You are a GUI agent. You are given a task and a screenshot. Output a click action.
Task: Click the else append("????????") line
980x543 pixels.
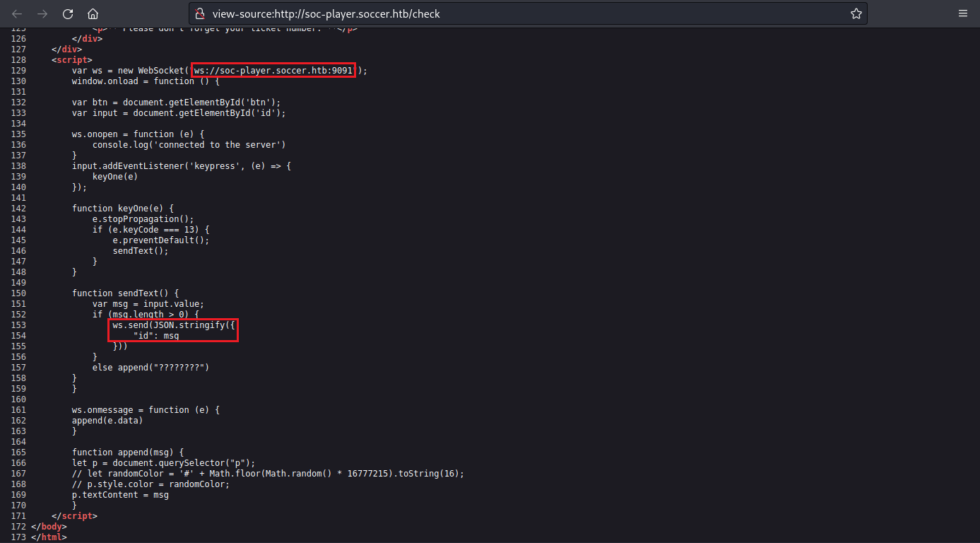151,368
